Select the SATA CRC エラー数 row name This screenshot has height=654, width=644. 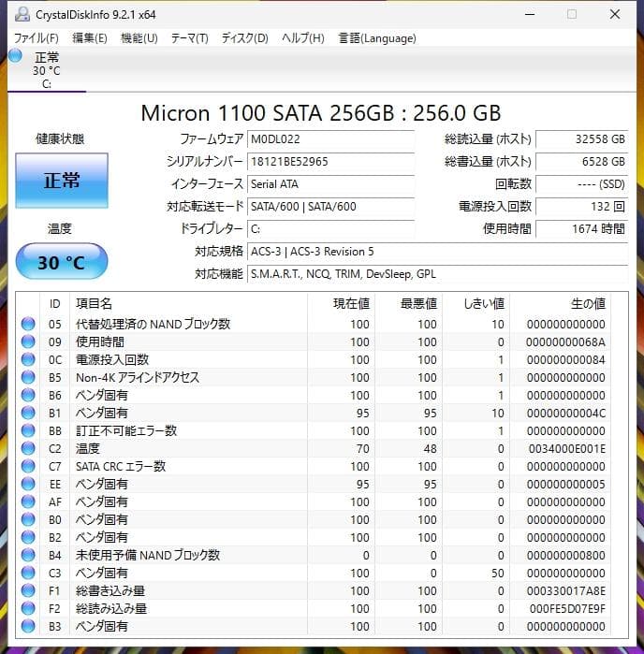121,466
